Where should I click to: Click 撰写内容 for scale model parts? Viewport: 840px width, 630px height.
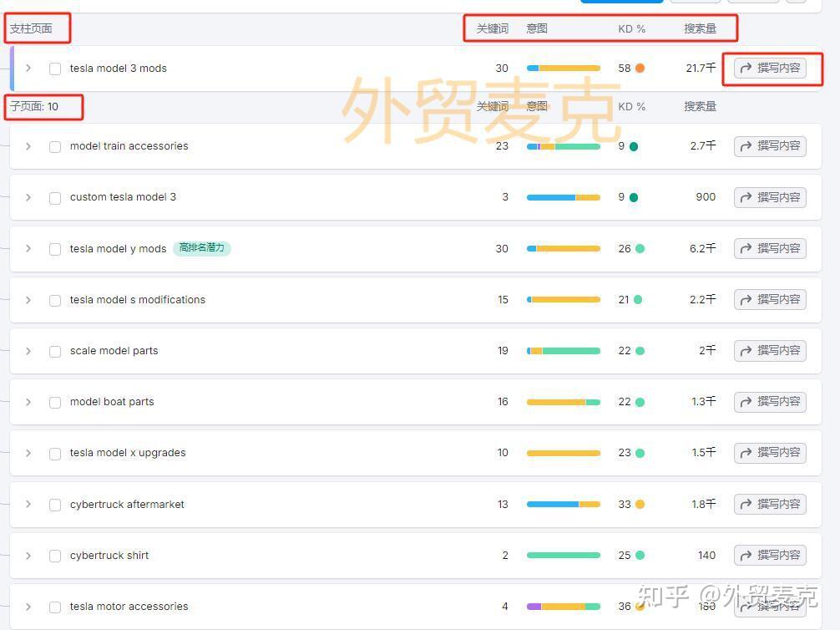tap(770, 351)
